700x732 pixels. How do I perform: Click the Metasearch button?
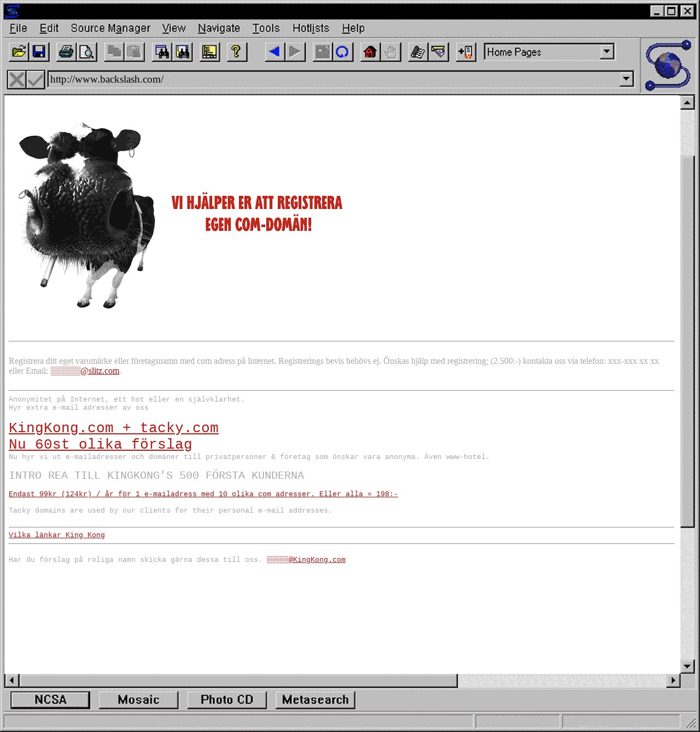click(x=316, y=700)
